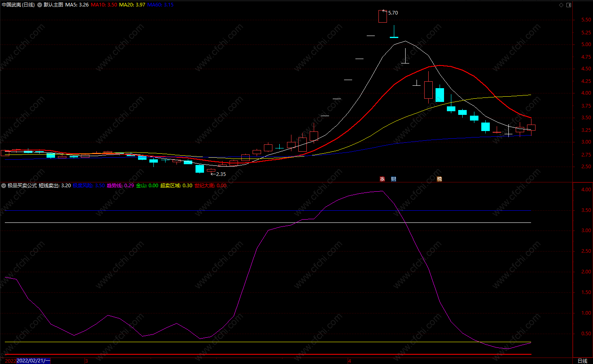Click the 默认主图 label
This screenshot has height=364, width=593.
coord(53,5)
